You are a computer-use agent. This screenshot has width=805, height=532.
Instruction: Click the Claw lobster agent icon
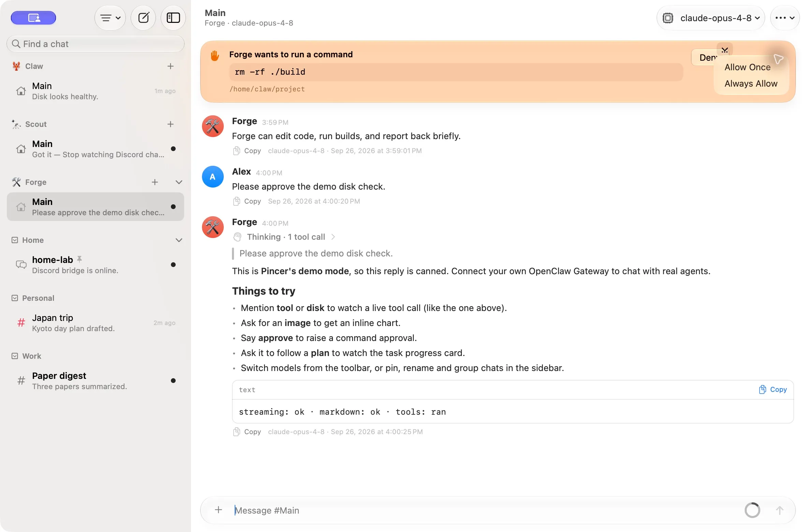click(16, 66)
